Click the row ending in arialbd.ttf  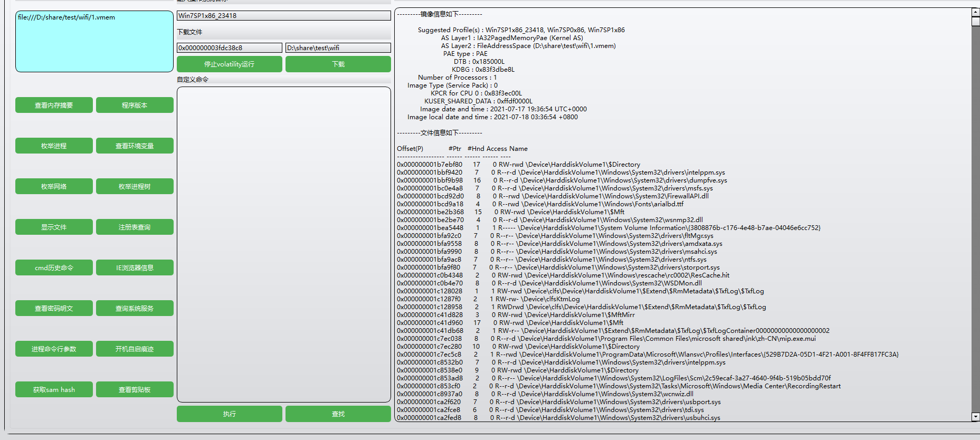click(540, 204)
